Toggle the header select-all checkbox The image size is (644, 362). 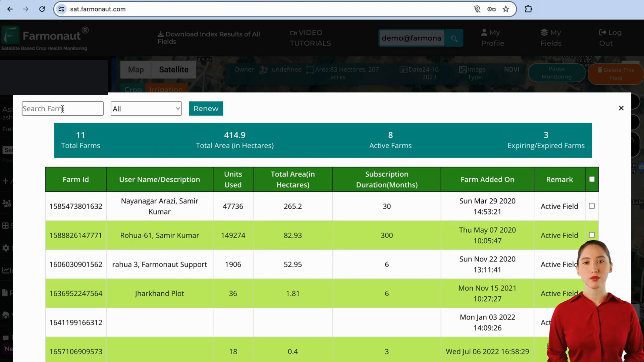[592, 179]
